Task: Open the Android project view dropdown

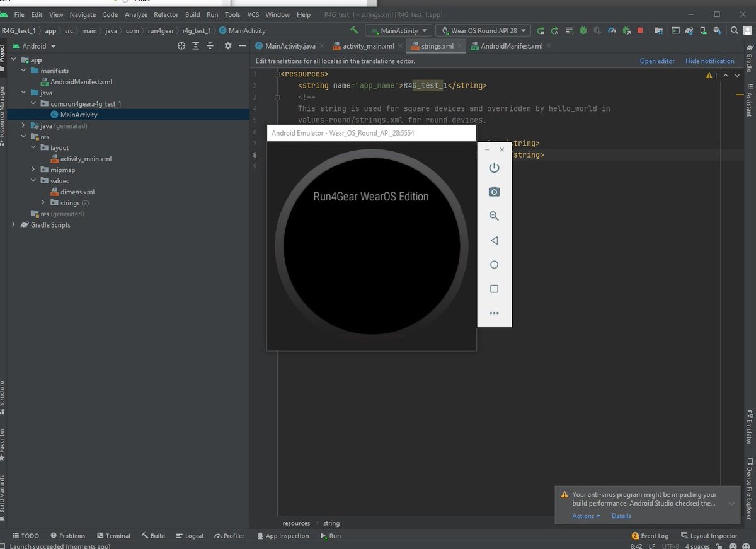Action: [34, 46]
